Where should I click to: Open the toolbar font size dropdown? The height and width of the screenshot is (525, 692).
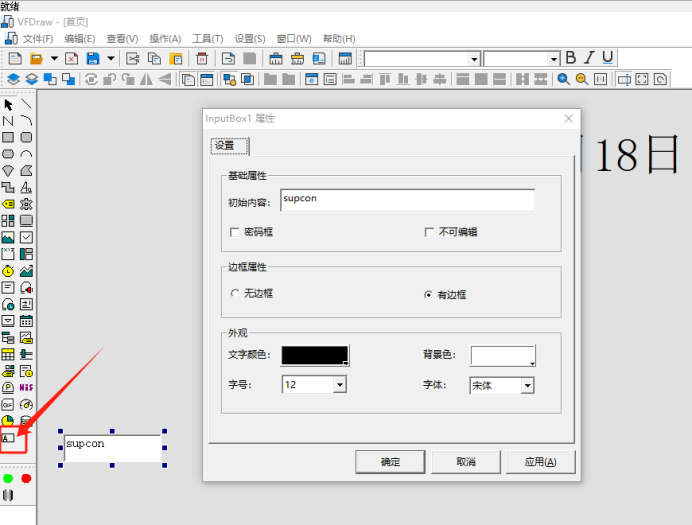click(x=553, y=59)
